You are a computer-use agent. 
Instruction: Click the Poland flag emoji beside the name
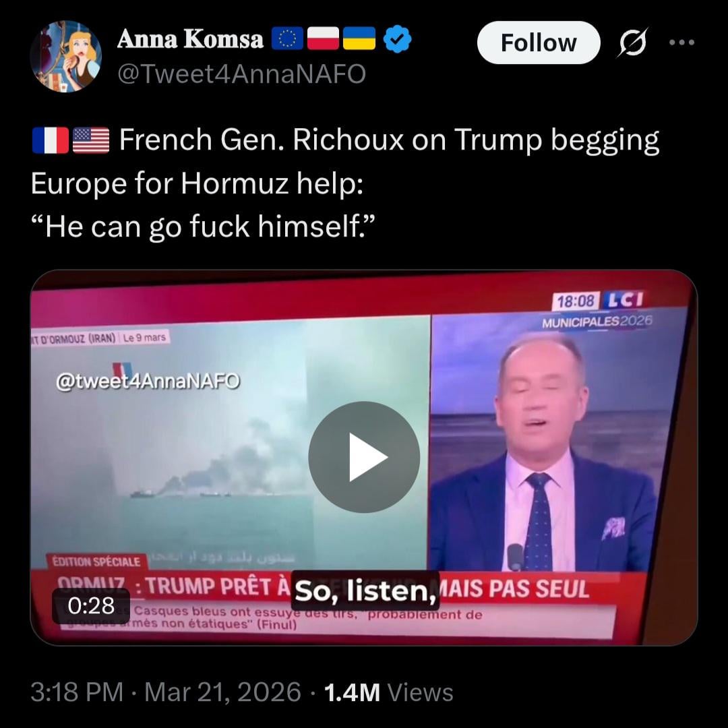click(323, 38)
